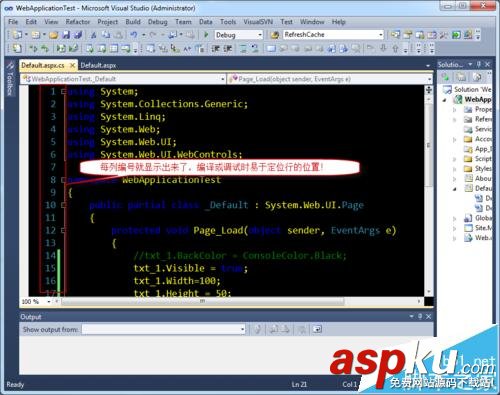
Task: Open the auto-hidden Toolbox side panel
Action: point(10,79)
